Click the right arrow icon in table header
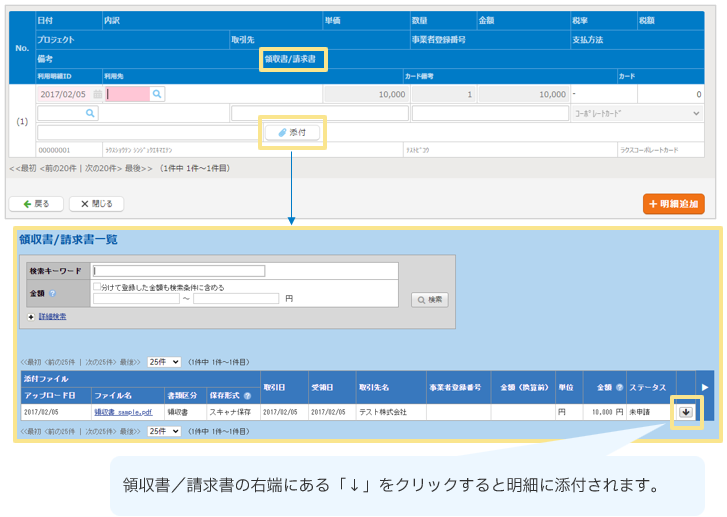 click(705, 386)
